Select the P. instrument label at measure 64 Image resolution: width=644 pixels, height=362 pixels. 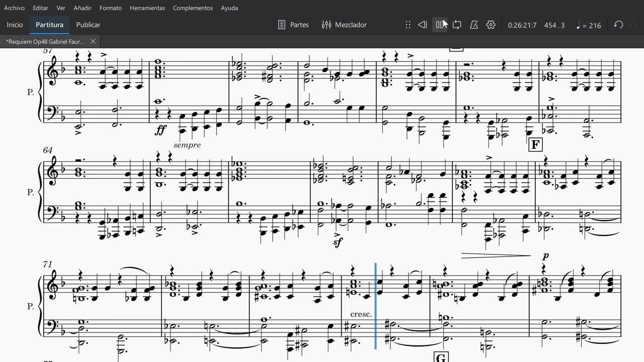tap(31, 192)
